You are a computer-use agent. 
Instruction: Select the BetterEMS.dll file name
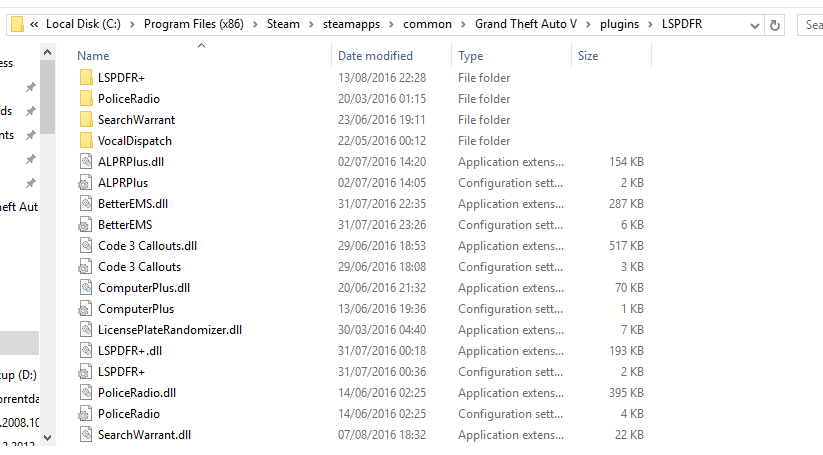click(x=133, y=204)
